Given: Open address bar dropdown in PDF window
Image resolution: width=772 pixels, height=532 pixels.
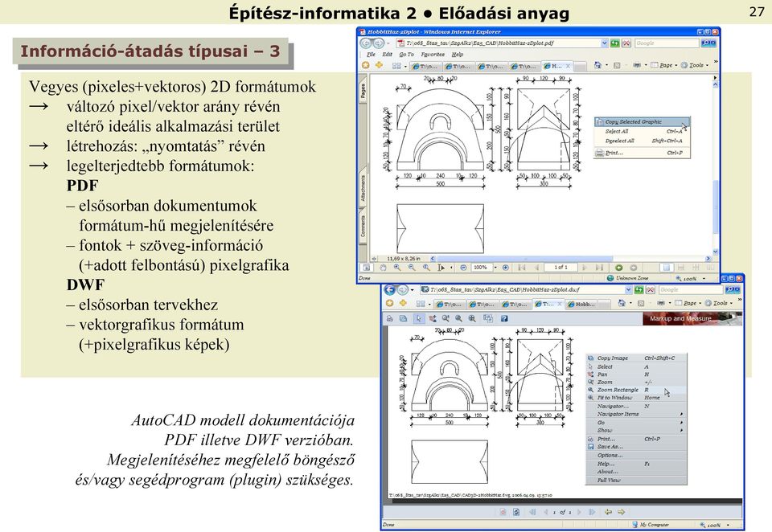Looking at the screenshot, I should 605,43.
